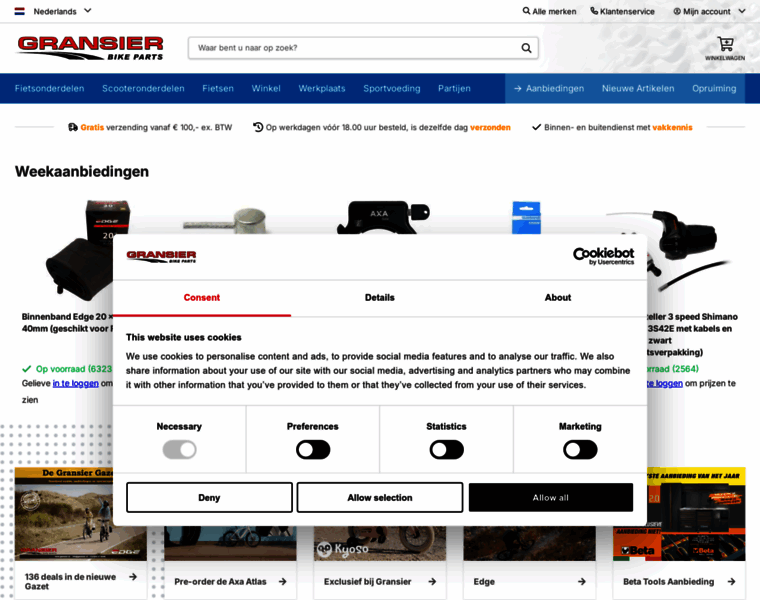This screenshot has height=600, width=760.
Task: Click the checkmark icon by 'Binnen- en buitendienst'
Action: [536, 127]
